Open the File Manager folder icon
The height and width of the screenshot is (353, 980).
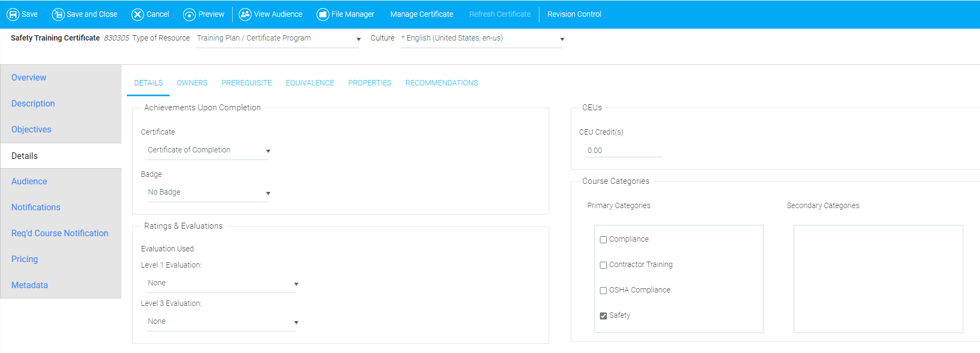322,15
